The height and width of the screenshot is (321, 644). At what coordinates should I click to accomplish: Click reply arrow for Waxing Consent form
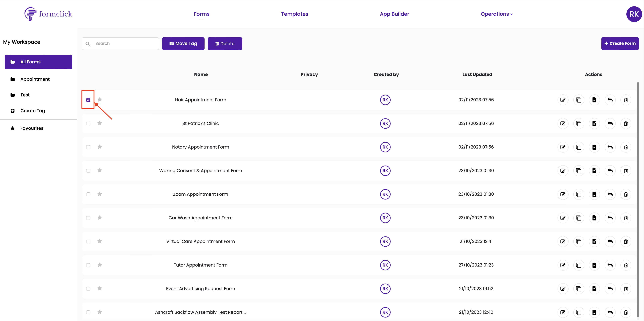[x=610, y=171]
